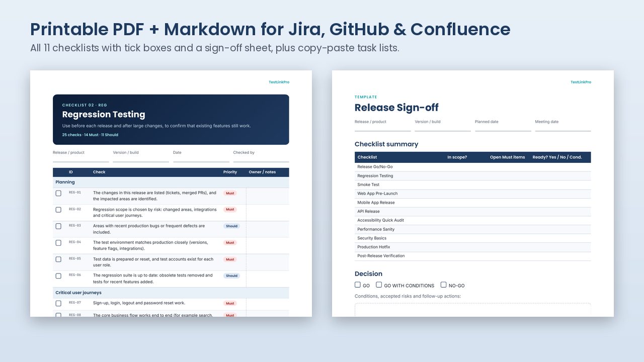Select Release / product field on Regression Testing page
The height and width of the screenshot is (362, 644).
pyautogui.click(x=81, y=156)
